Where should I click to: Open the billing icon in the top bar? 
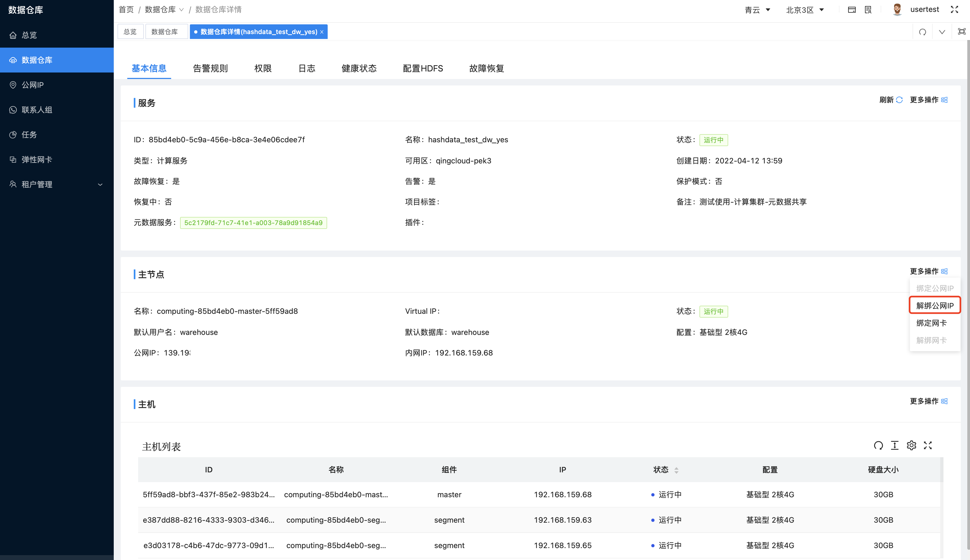(x=852, y=9)
